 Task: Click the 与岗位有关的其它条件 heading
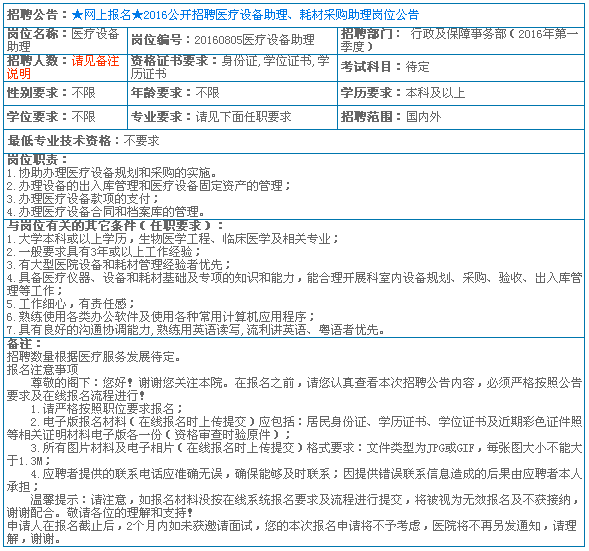click(115, 226)
